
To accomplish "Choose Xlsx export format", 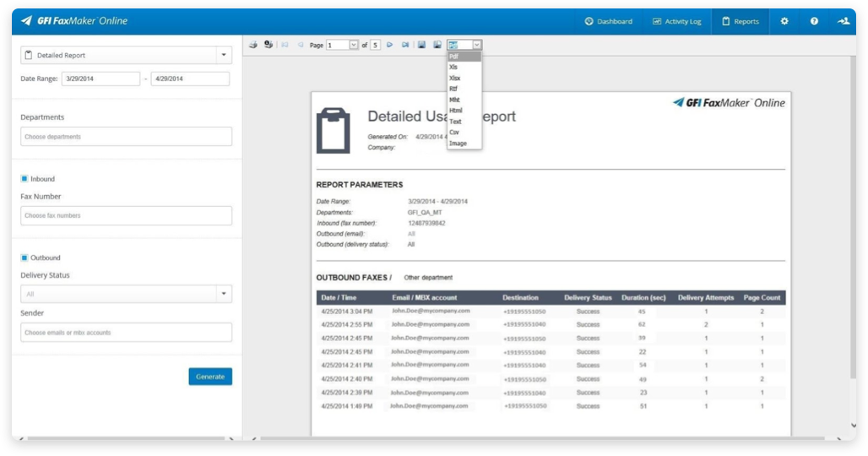I will (x=464, y=78).
